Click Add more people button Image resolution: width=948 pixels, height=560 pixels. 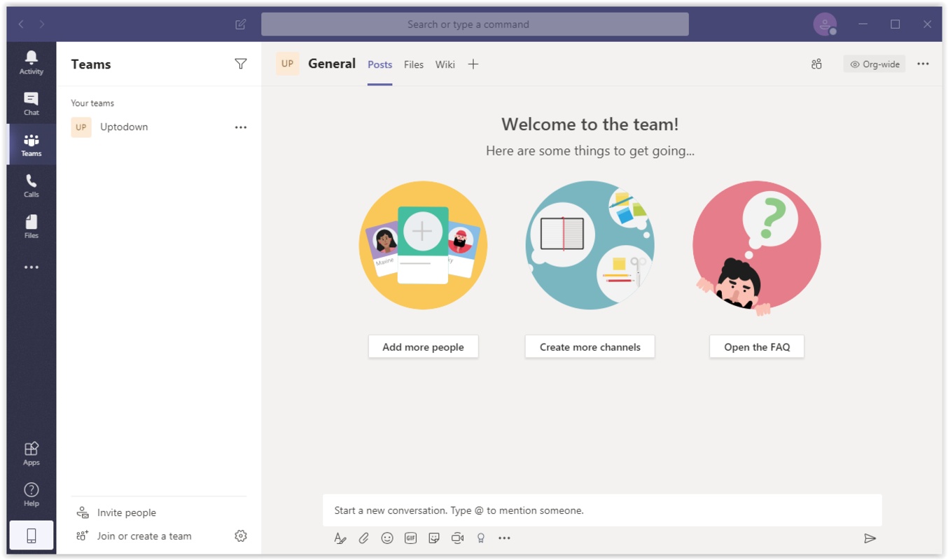click(423, 346)
